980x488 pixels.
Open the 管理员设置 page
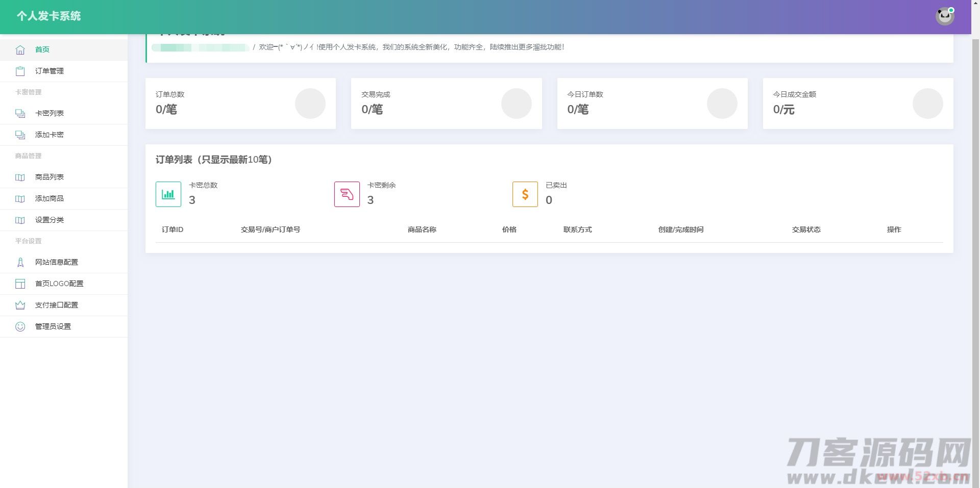tap(53, 326)
